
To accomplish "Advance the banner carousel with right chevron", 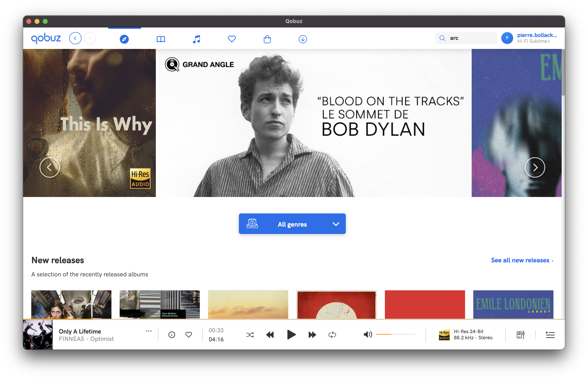I will pyautogui.click(x=535, y=167).
